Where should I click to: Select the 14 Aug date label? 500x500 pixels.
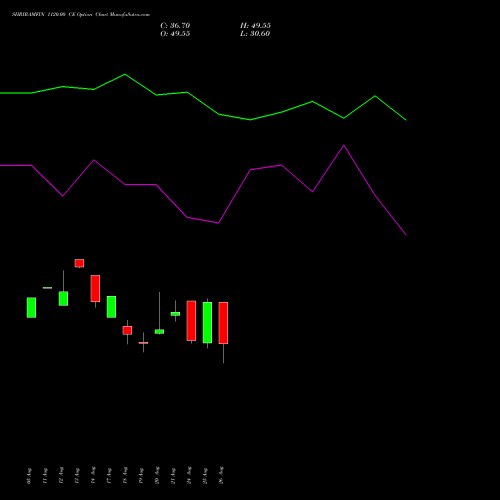click(93, 476)
